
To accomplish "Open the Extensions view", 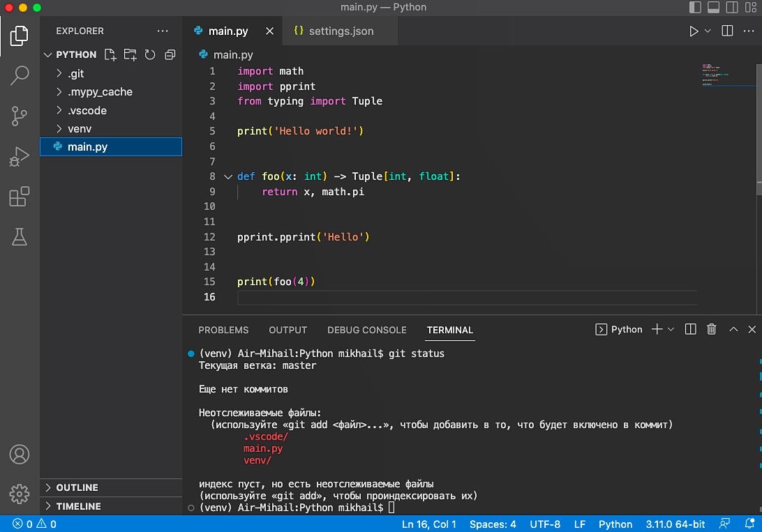I will coord(20,197).
